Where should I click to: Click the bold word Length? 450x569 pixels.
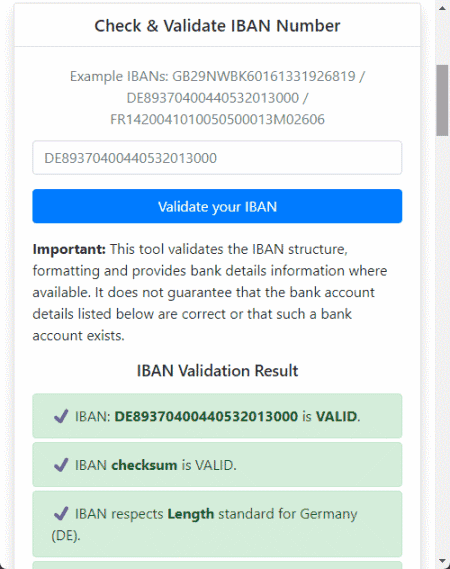(x=191, y=514)
